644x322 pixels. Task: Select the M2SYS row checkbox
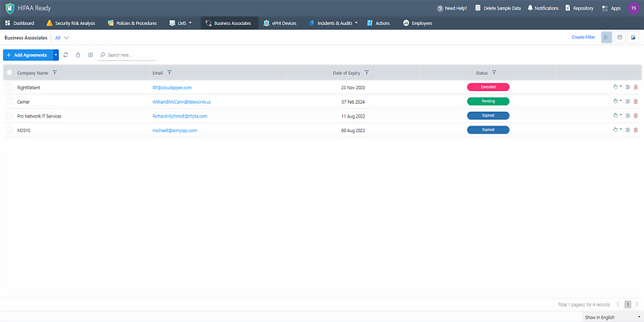pyautogui.click(x=10, y=130)
